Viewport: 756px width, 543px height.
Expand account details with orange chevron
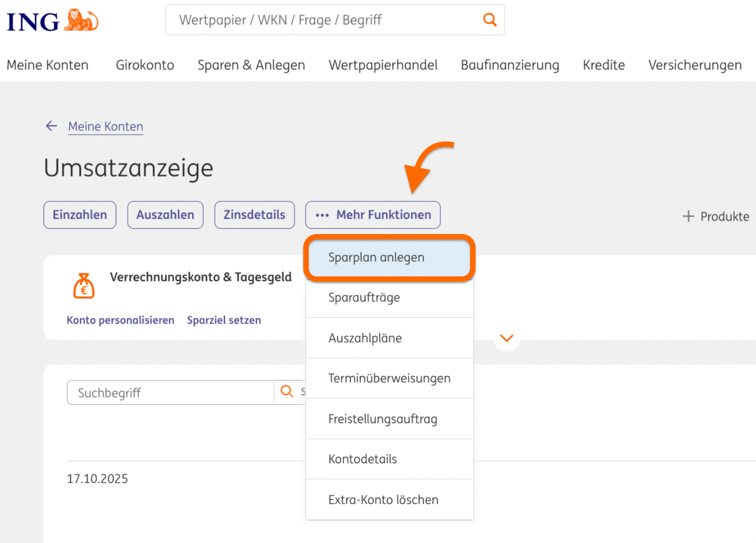(x=507, y=338)
